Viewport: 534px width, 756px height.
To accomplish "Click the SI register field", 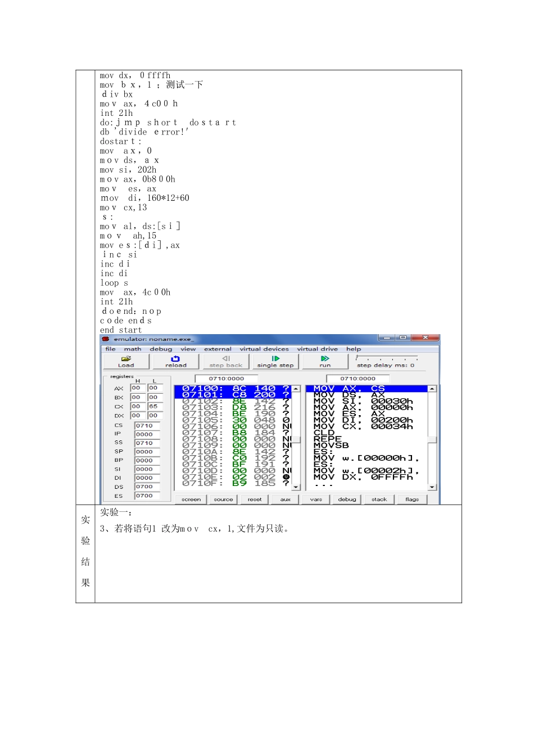I will tap(147, 469).
